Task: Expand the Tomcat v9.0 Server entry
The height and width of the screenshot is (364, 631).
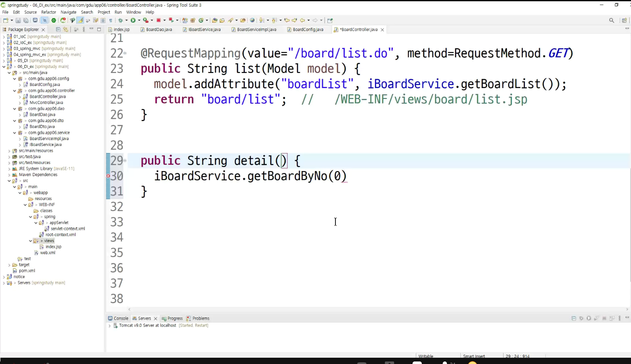Action: pyautogui.click(x=110, y=325)
